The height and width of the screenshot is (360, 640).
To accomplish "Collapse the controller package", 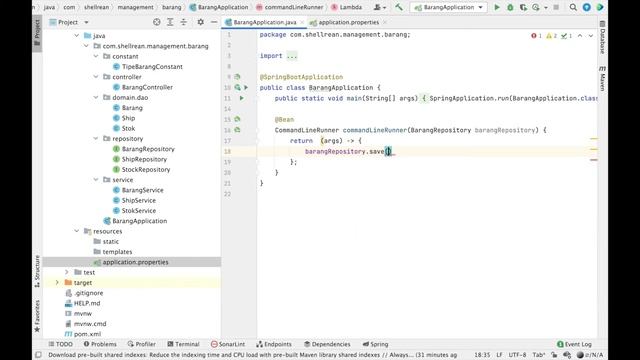I will 96,77.
